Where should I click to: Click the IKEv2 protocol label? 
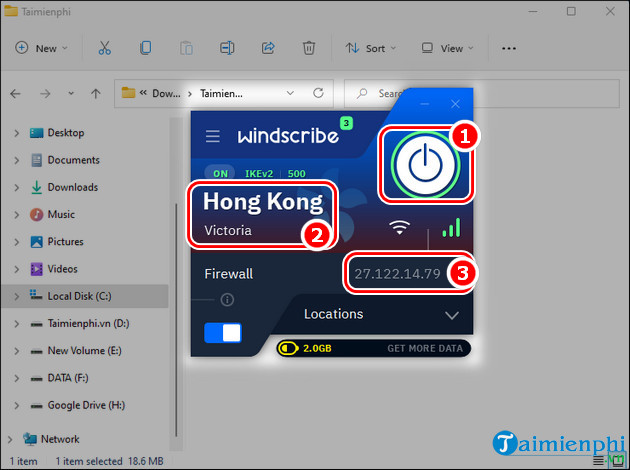[x=259, y=174]
